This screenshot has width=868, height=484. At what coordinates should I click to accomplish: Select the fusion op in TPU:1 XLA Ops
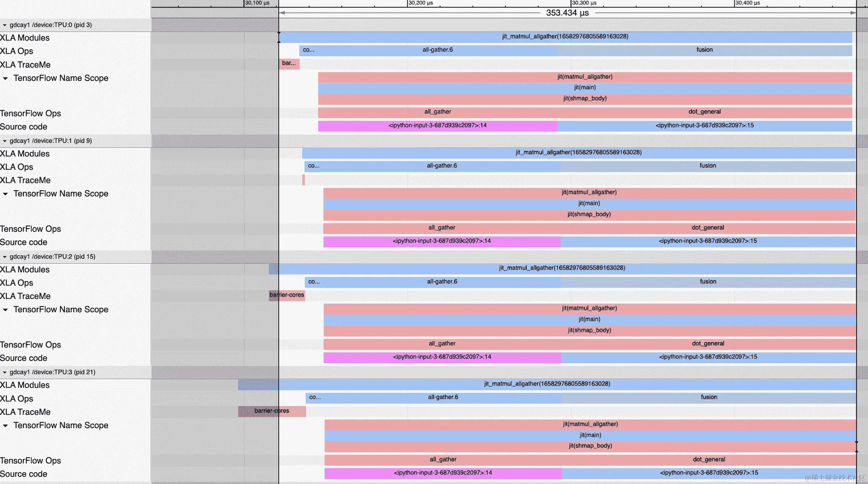coord(708,166)
